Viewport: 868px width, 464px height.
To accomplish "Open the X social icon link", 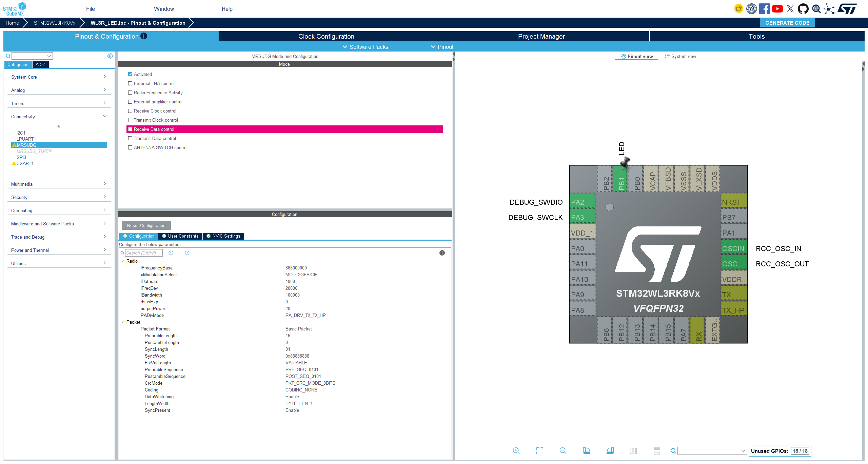I will tap(790, 9).
